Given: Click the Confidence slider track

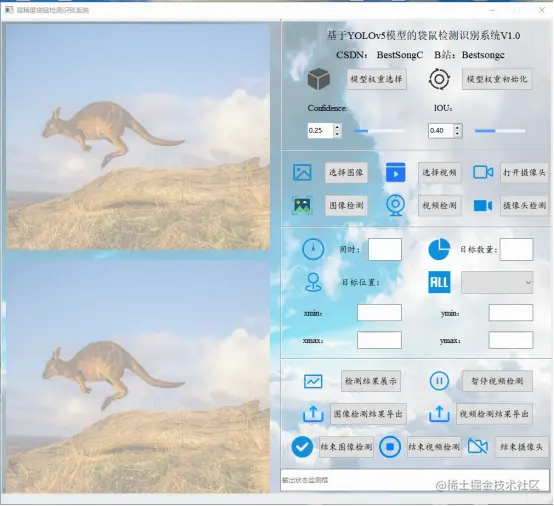Looking at the screenshot, I should [379, 131].
